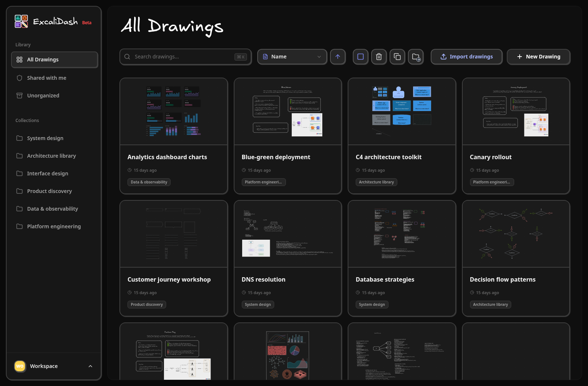Click the All Drawings page heading
The width and height of the screenshot is (588, 386).
point(172,26)
